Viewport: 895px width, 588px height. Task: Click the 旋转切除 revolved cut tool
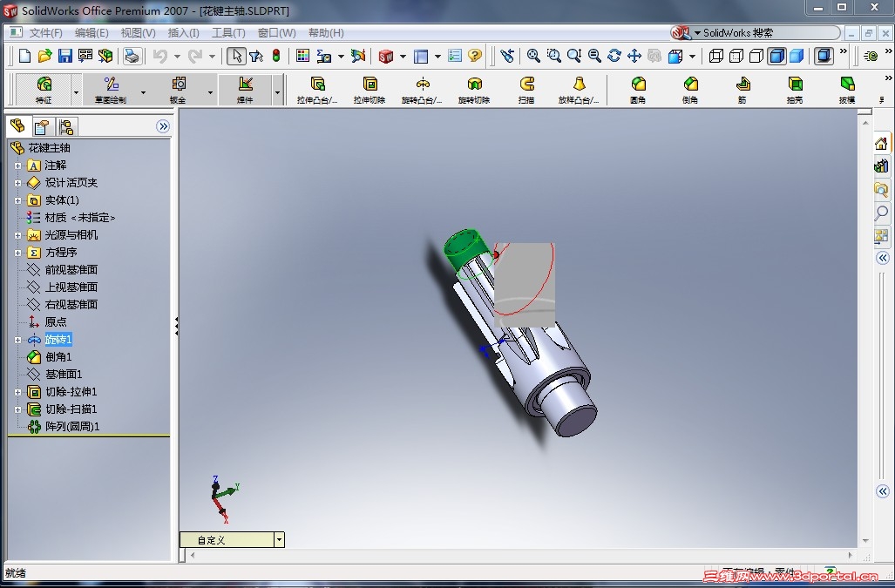[474, 90]
